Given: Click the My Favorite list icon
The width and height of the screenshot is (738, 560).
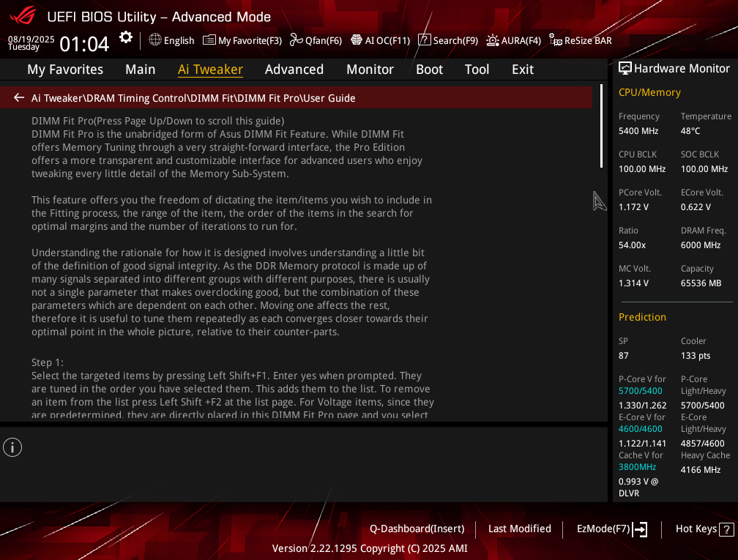Looking at the screenshot, I should [209, 40].
